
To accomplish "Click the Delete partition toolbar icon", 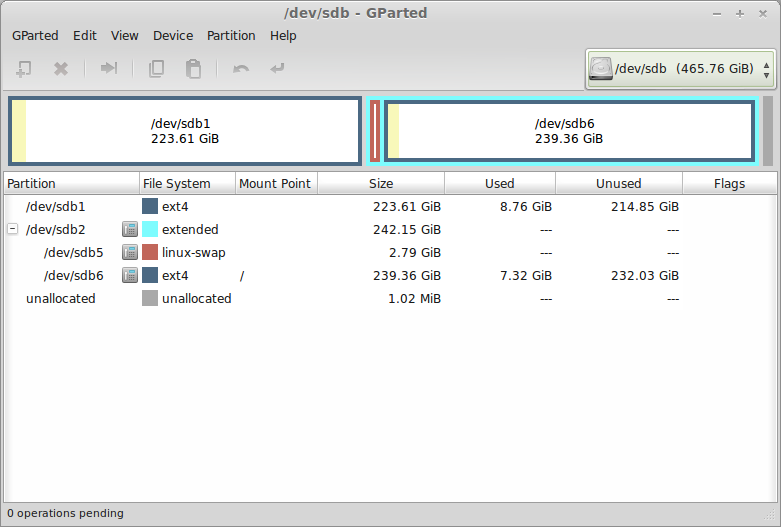I will click(x=61, y=69).
